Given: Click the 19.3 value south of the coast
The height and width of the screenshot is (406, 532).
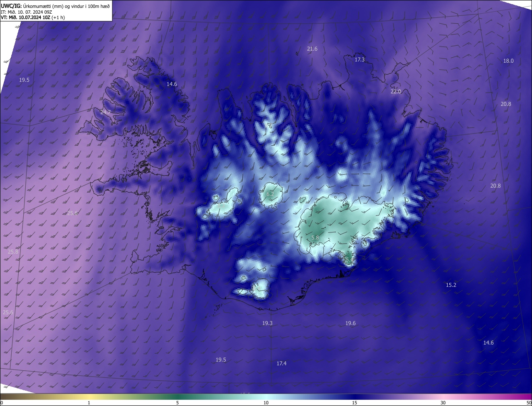Looking at the screenshot, I should [x=267, y=323].
